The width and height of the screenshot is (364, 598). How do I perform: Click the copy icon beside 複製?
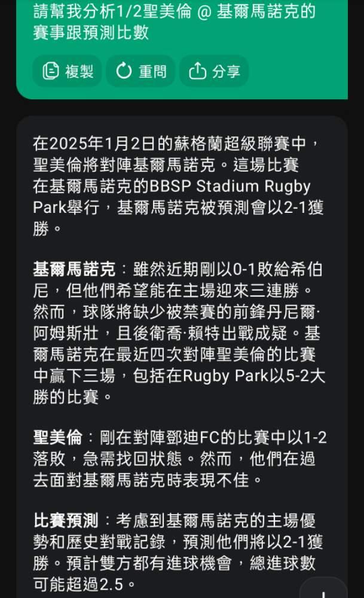[51, 72]
